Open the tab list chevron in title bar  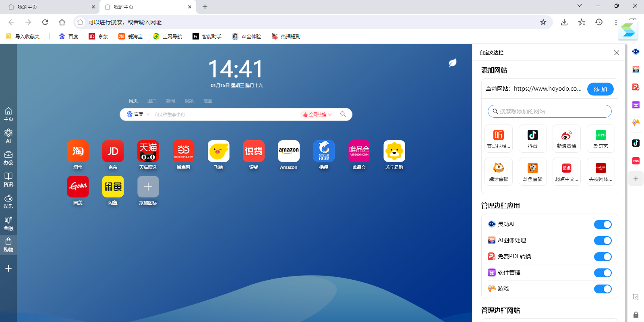(x=580, y=6)
